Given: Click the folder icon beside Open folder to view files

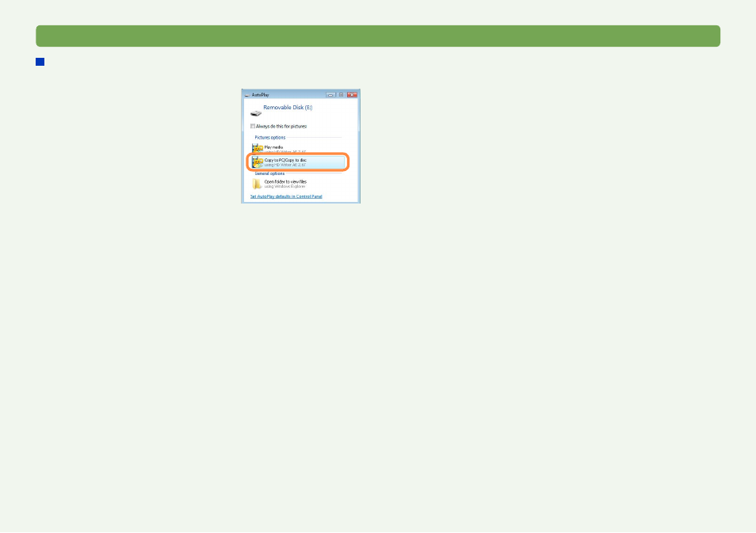Looking at the screenshot, I should 257,184.
